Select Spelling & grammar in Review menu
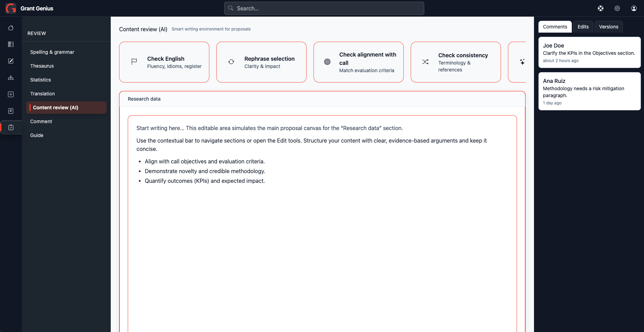644x332 pixels. [52, 52]
